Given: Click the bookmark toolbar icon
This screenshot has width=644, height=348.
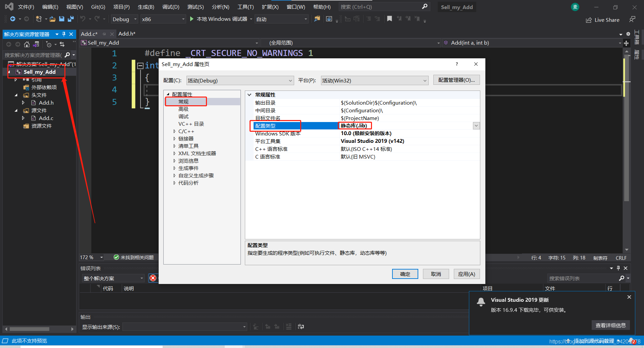Looking at the screenshot, I should coord(389,19).
